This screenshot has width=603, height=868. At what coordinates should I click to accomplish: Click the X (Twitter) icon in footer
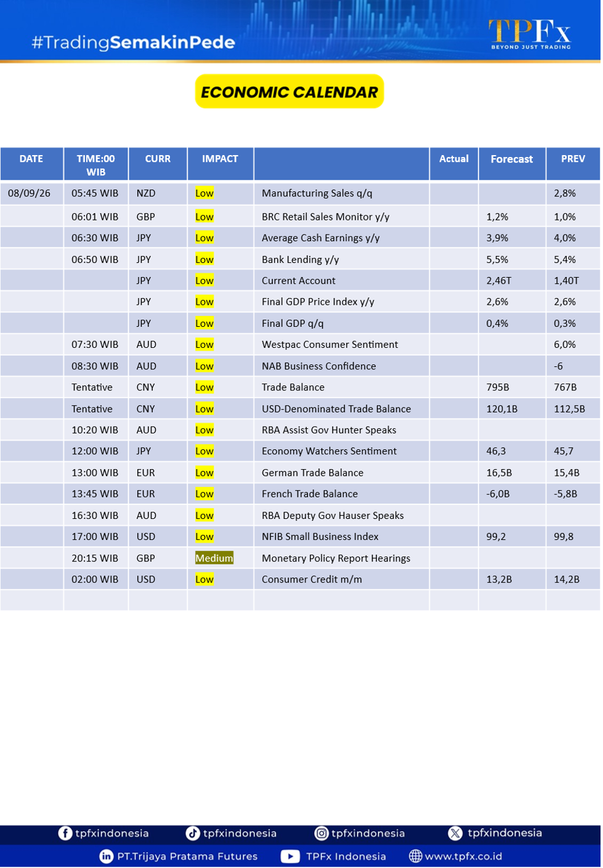click(x=455, y=833)
